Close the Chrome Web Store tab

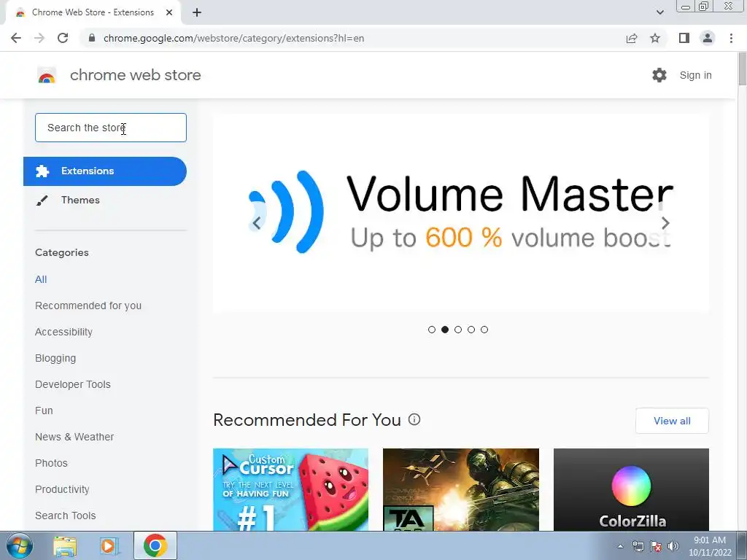[169, 12]
